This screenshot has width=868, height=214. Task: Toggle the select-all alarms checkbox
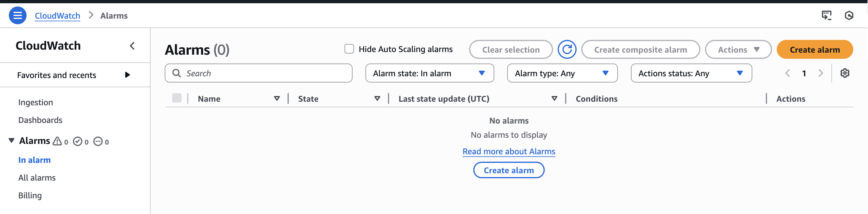coord(177,98)
